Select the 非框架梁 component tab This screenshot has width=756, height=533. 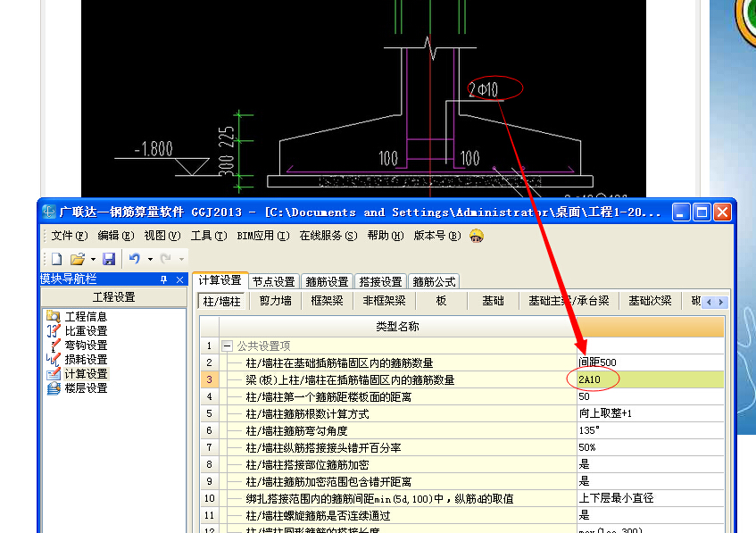pyautogui.click(x=384, y=301)
